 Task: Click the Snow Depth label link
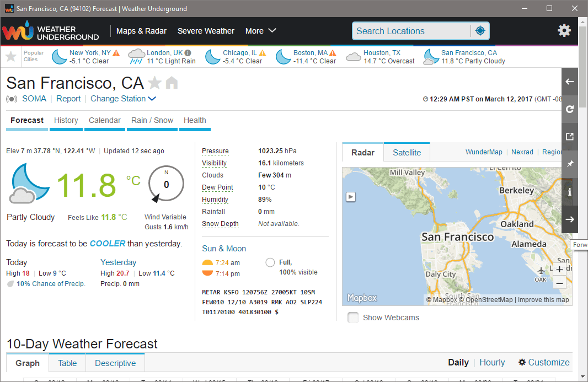(220, 224)
